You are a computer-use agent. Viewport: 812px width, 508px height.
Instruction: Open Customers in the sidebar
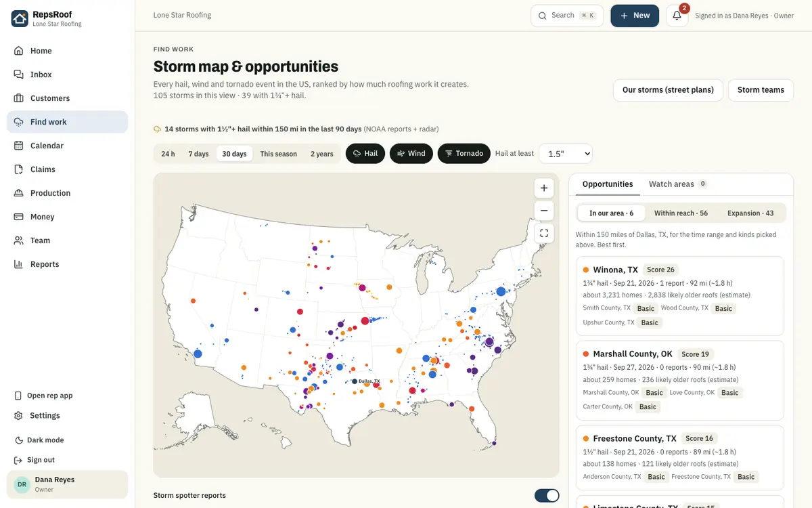click(68, 98)
